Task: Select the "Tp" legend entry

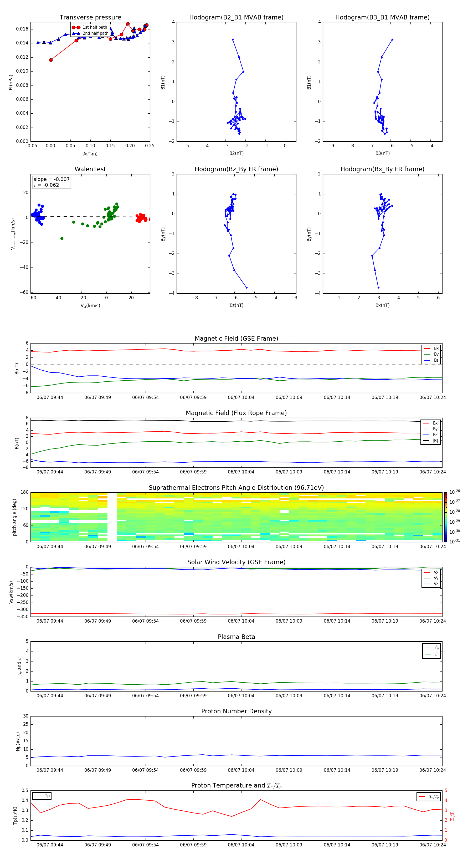Action: (x=42, y=796)
